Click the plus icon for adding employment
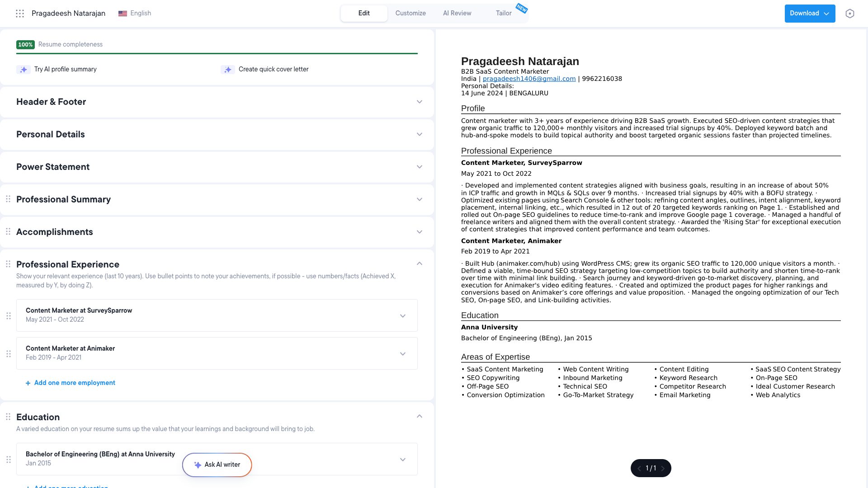Screen dimensions: 868x488 tap(28, 383)
